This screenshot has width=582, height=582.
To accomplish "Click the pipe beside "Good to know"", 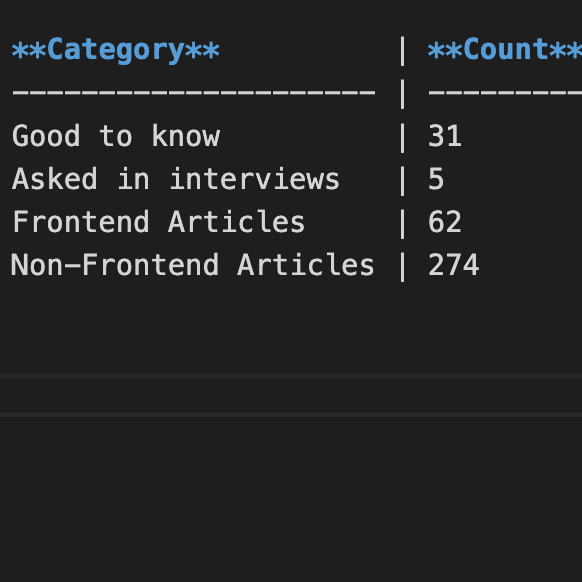I will coord(402,137).
